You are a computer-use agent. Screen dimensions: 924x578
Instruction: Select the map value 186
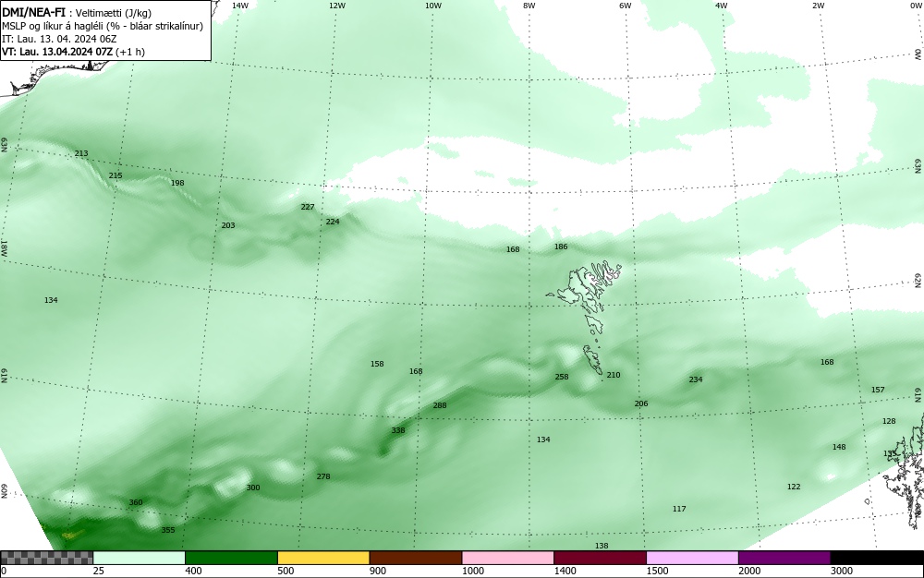[x=561, y=247]
